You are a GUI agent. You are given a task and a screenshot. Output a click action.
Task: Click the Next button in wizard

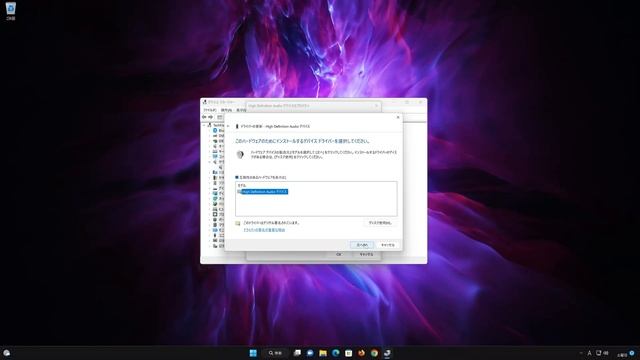362,245
